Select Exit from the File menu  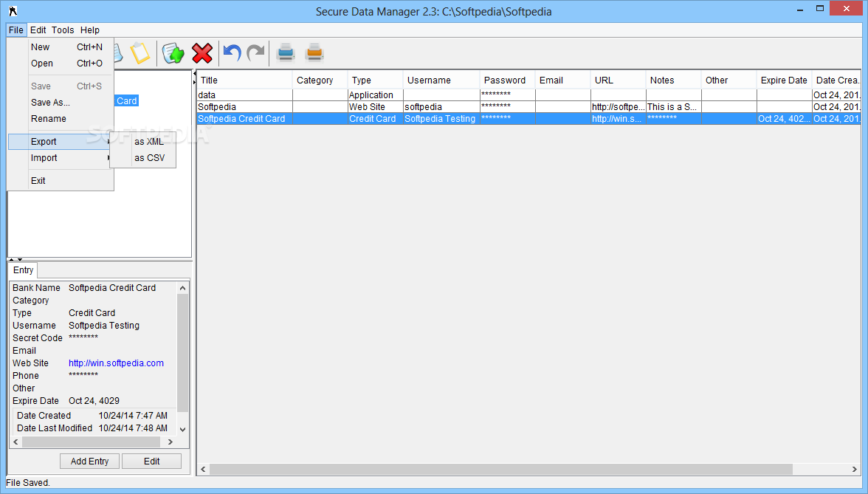click(x=61, y=180)
